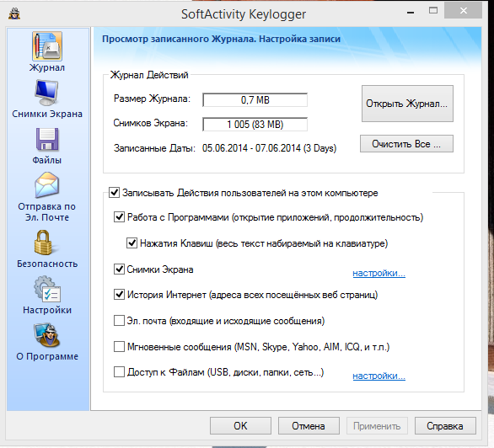
Task: Check Доступ к Файлам checkbox
Action: pos(119,372)
